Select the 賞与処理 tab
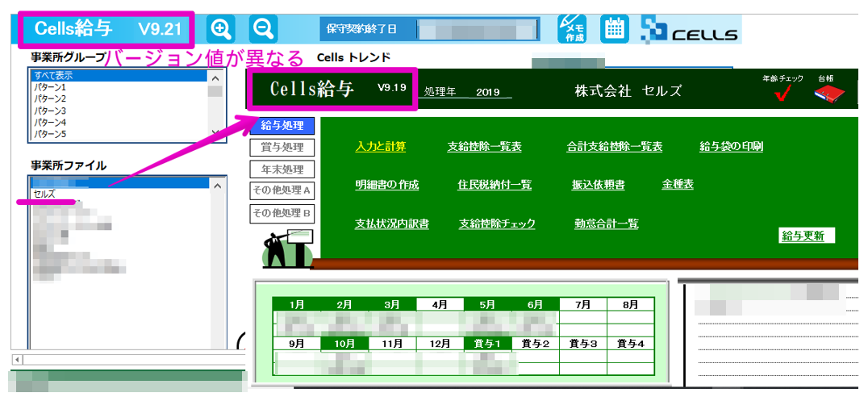The height and width of the screenshot is (397, 868). [x=282, y=148]
